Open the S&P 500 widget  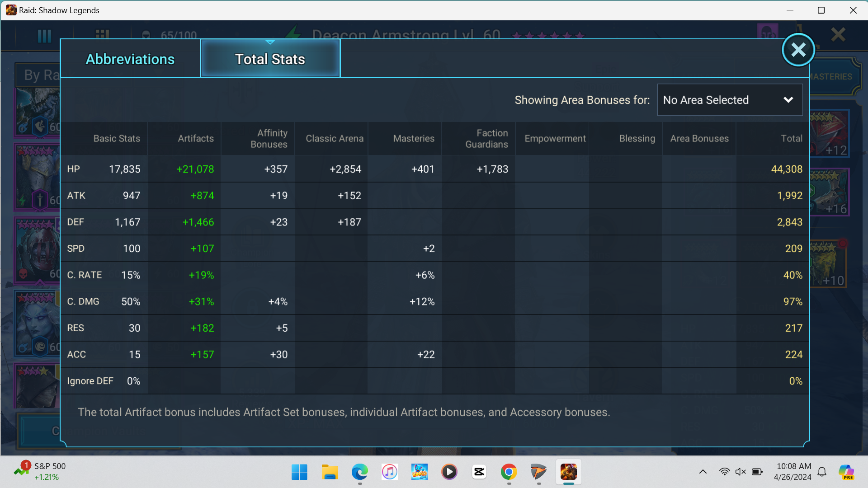click(x=40, y=471)
